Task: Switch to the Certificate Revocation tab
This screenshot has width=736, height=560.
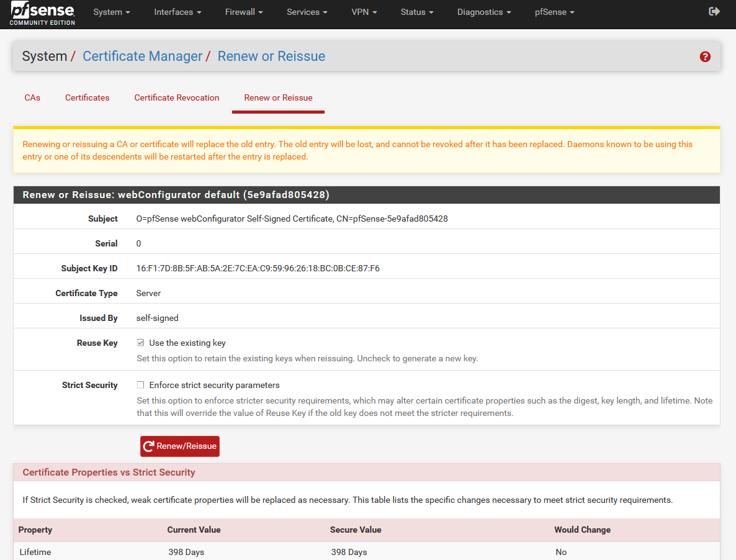Action: (x=176, y=97)
